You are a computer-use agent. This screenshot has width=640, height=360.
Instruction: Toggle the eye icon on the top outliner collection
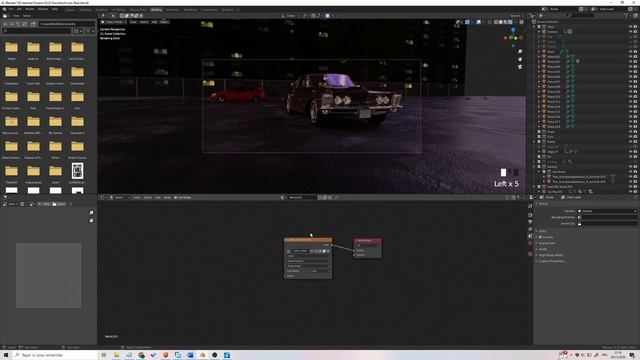click(630, 27)
